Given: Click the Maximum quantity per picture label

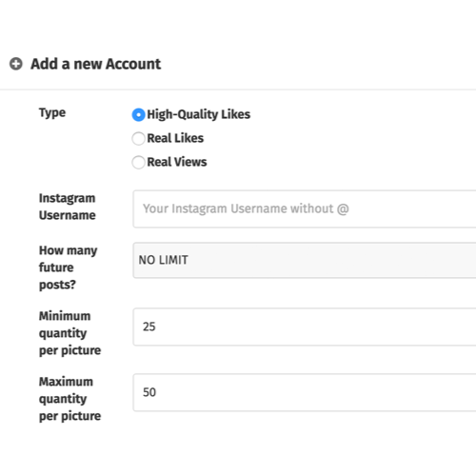Looking at the screenshot, I should pyautogui.click(x=69, y=399).
